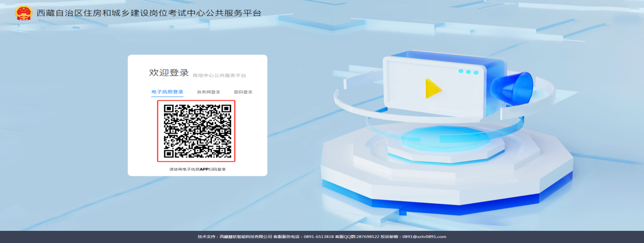Click the footer support text 西藏慧软智能科技有限公司
Screen dimensions: 644x243
coord(246,237)
